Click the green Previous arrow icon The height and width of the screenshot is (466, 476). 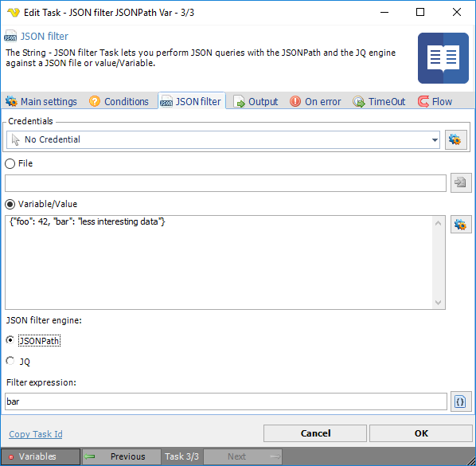pyautogui.click(x=90, y=456)
